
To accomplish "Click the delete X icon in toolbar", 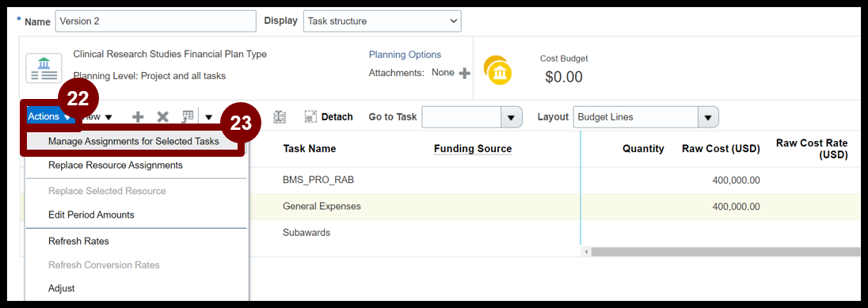I will click(162, 116).
